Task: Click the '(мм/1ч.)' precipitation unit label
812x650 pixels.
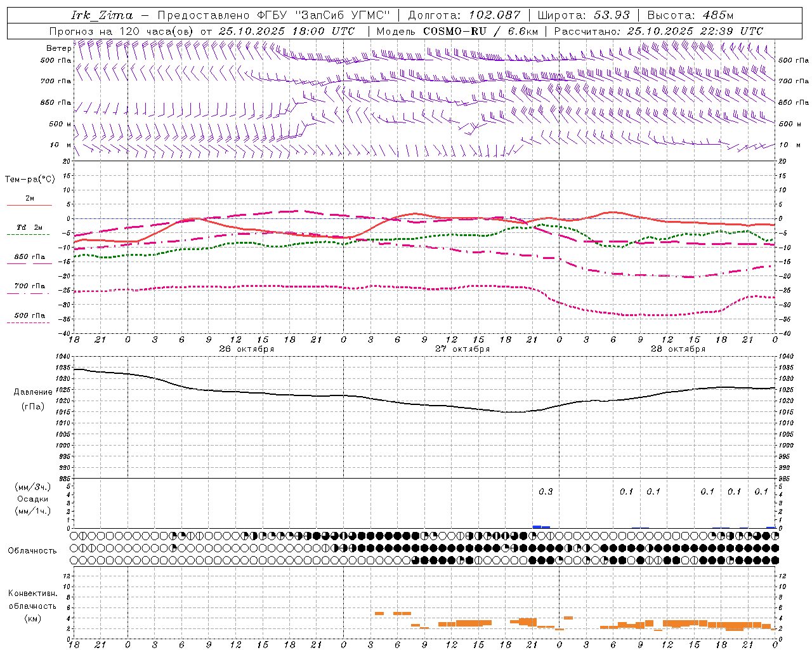Action: point(33,511)
